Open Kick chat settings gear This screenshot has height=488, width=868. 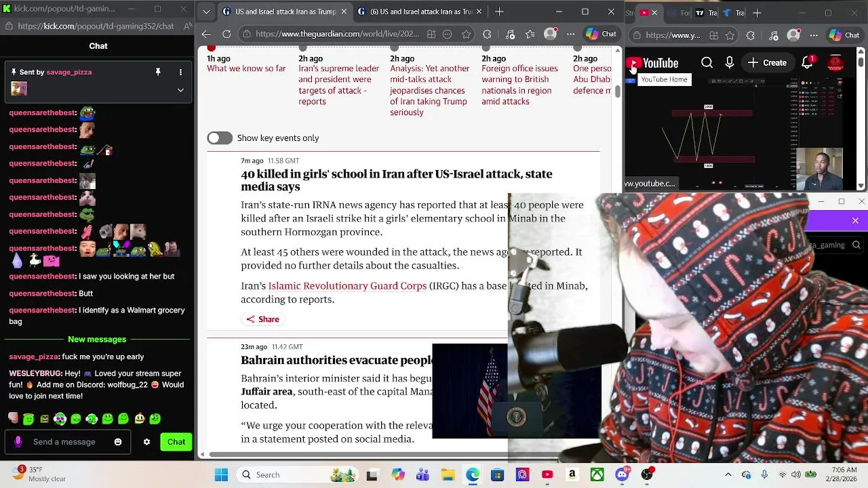[x=146, y=442]
